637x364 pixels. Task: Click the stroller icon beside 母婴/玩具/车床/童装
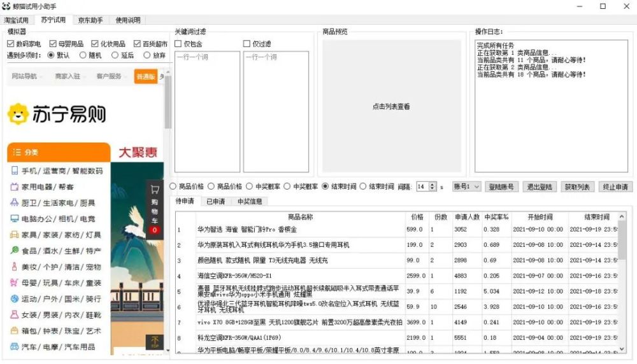(15, 283)
